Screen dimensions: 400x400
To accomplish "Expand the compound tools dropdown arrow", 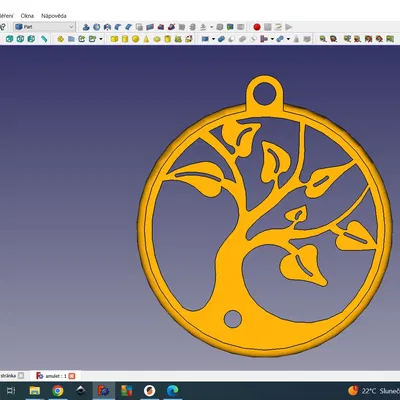I will pos(213,39).
